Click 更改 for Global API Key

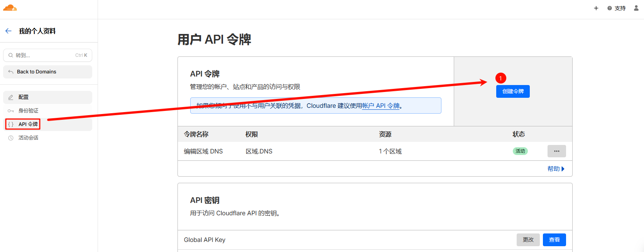tap(528, 240)
